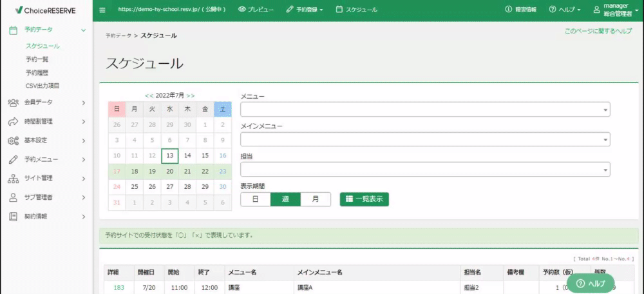Click the sitemap icon beside サイト管理
The image size is (644, 294).
(13, 179)
